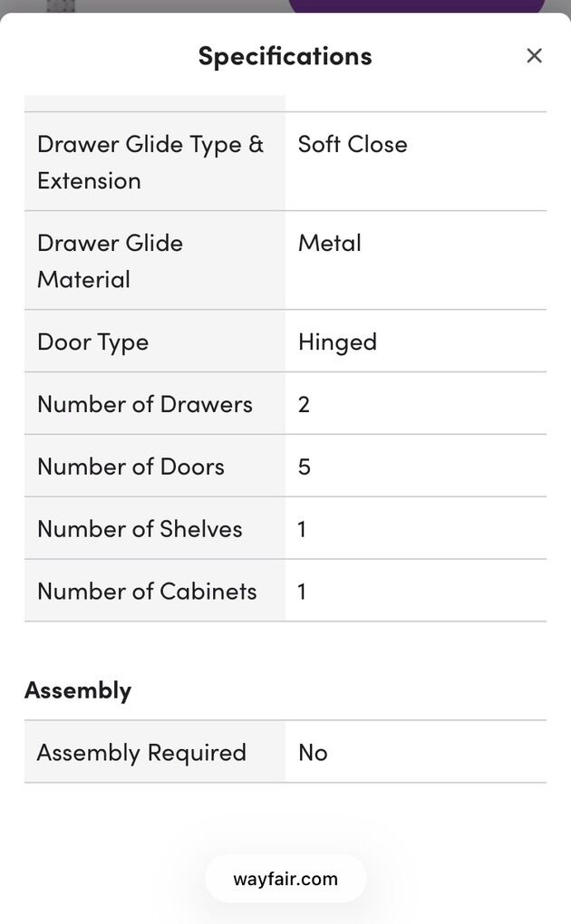Select the Door Type label
The image size is (571, 924).
[x=92, y=342]
